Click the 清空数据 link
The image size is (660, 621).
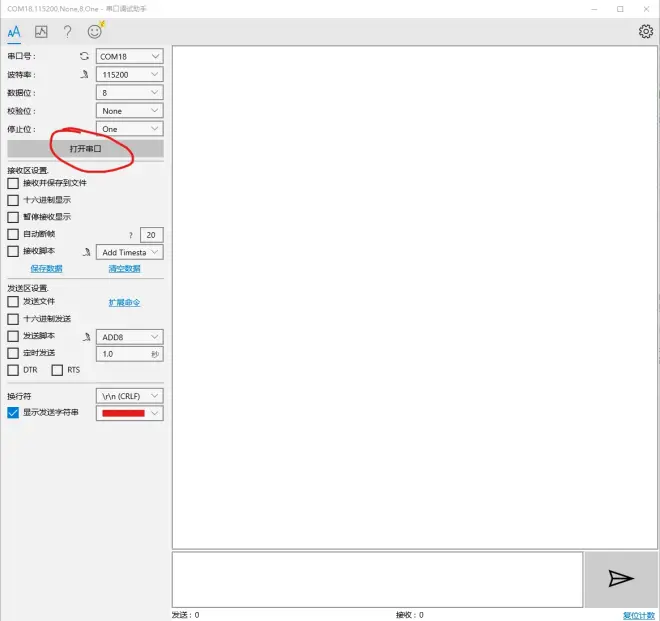click(x=125, y=268)
